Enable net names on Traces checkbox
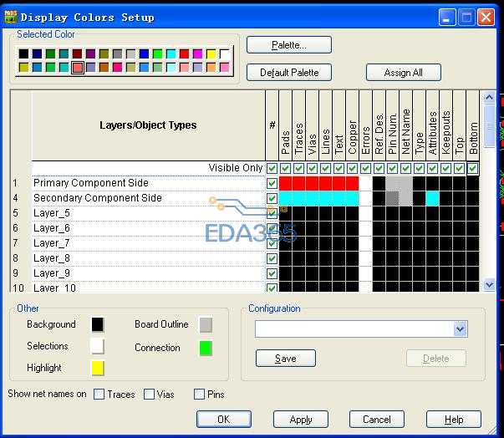Screen dimensions: 504x438 pyautogui.click(x=99, y=395)
